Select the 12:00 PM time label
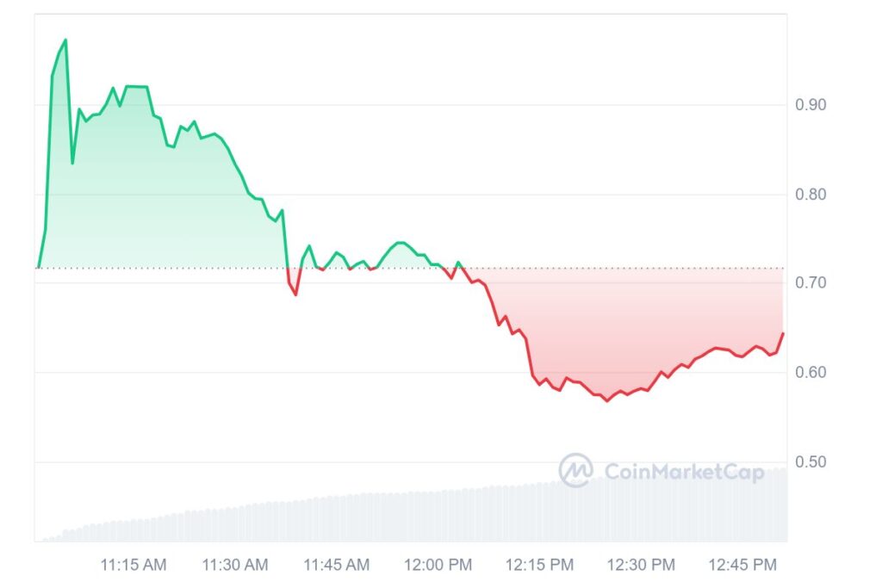 pos(438,565)
